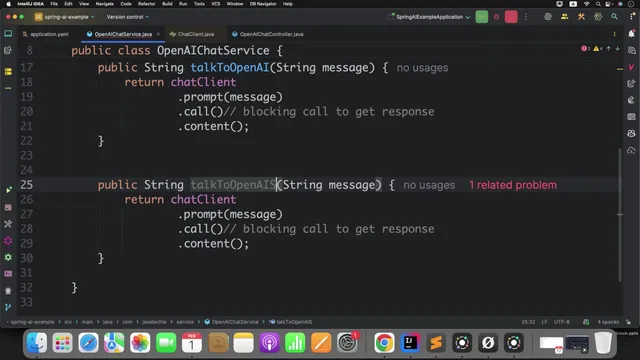
Task: Click line number 25 in gutter
Action: pyautogui.click(x=27, y=185)
